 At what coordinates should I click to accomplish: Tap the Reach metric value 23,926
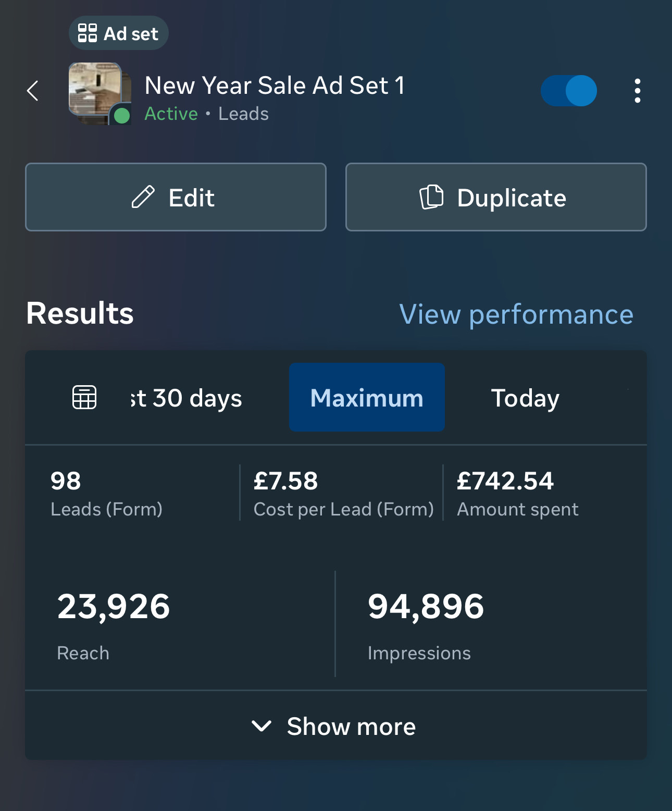114,607
